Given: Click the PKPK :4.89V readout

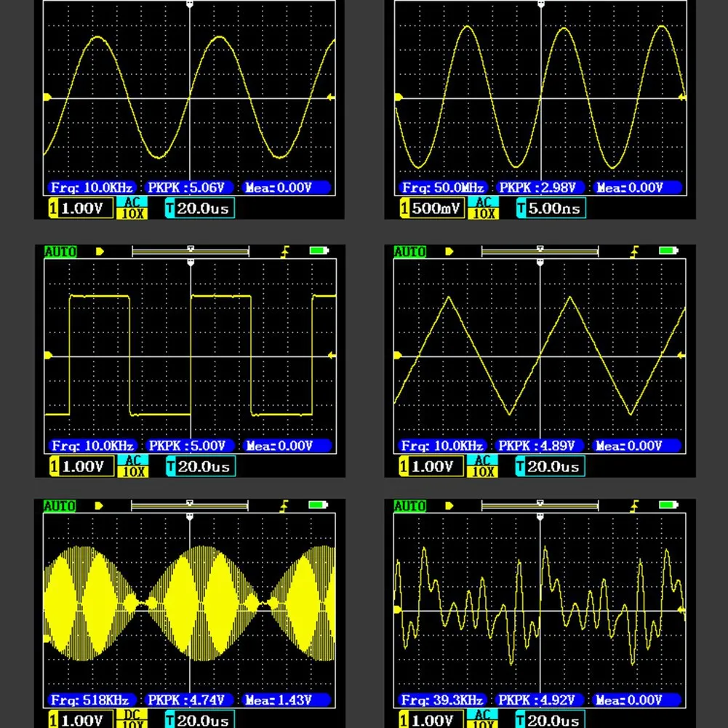Looking at the screenshot, I should coord(536,446).
